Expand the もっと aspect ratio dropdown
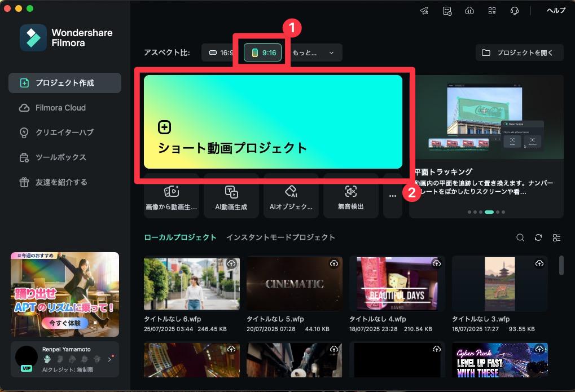Image resolution: width=575 pixels, height=392 pixels. point(314,53)
